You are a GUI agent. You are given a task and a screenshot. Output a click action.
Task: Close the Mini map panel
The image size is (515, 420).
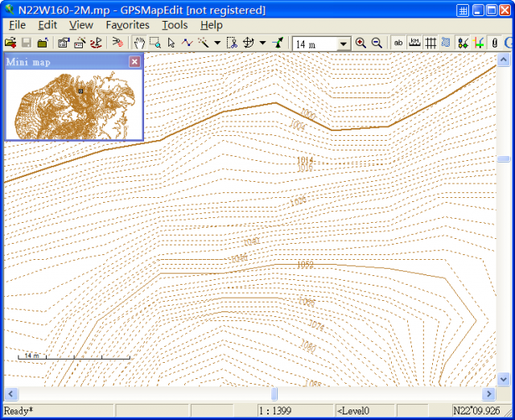click(134, 61)
